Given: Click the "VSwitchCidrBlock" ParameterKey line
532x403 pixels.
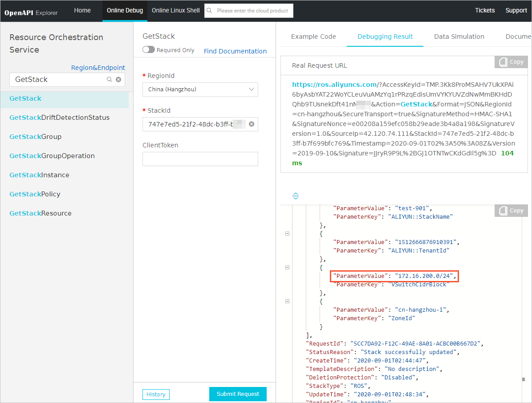Looking at the screenshot, I should click(391, 285).
